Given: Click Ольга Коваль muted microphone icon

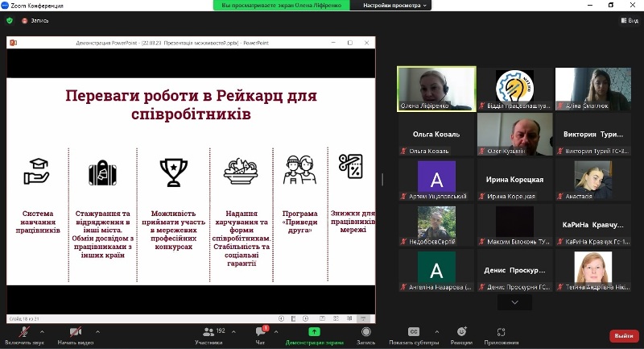Looking at the screenshot, I should [403, 152].
